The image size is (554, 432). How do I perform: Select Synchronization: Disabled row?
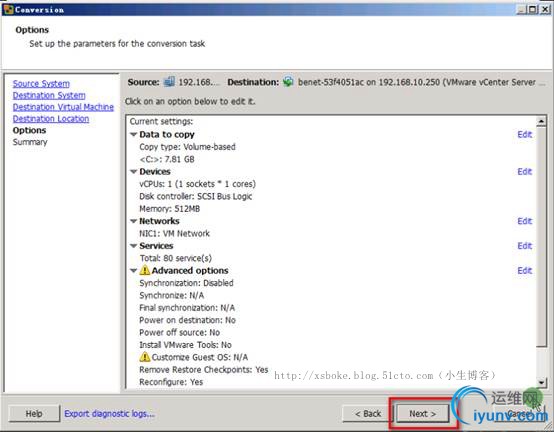point(186,283)
